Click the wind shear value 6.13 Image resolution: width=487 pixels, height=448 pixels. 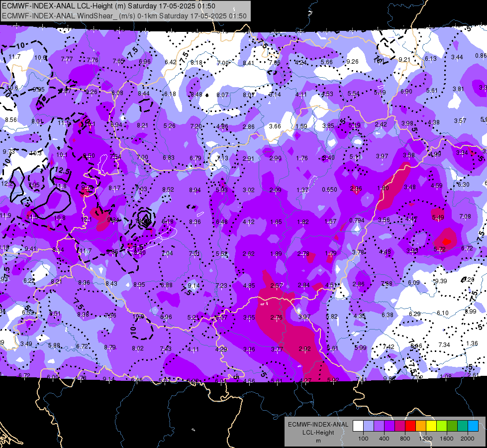tap(430, 58)
